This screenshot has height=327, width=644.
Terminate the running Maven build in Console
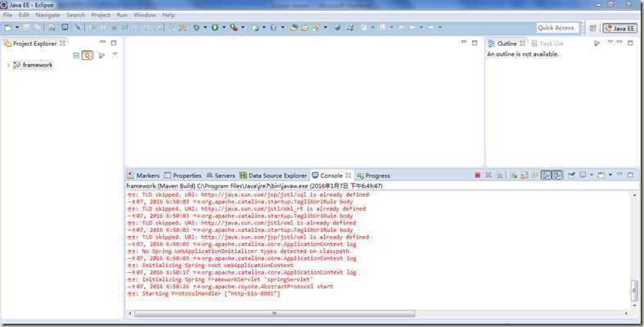click(477, 175)
